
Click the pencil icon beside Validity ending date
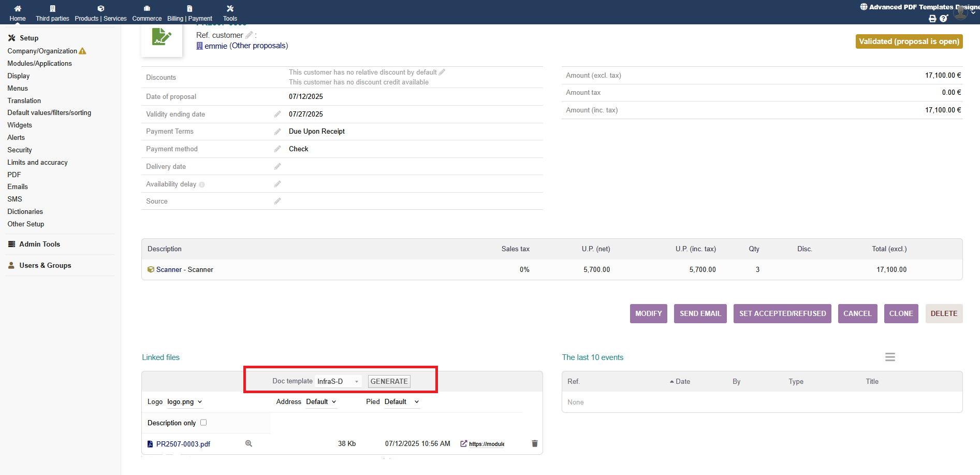[277, 114]
